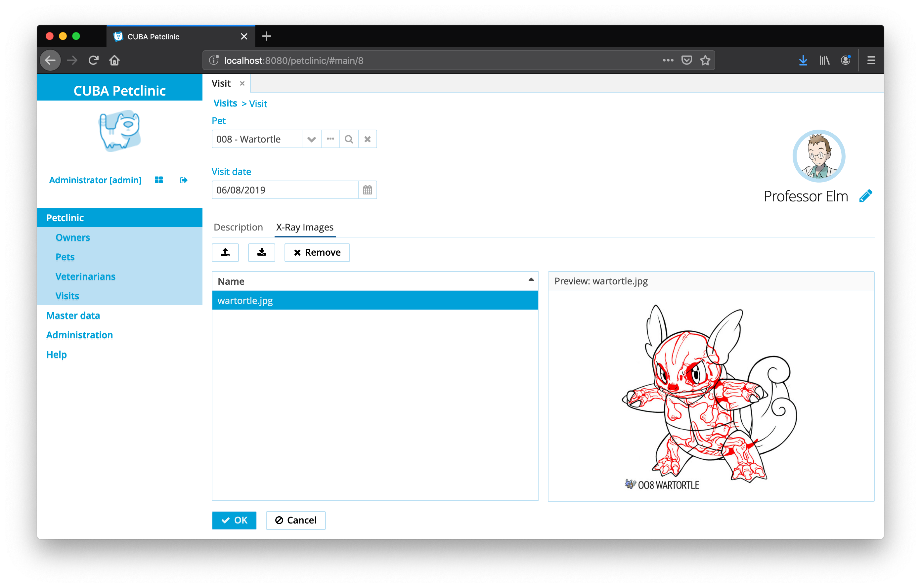Click the browser back arrow
The image size is (921, 588).
(51, 61)
